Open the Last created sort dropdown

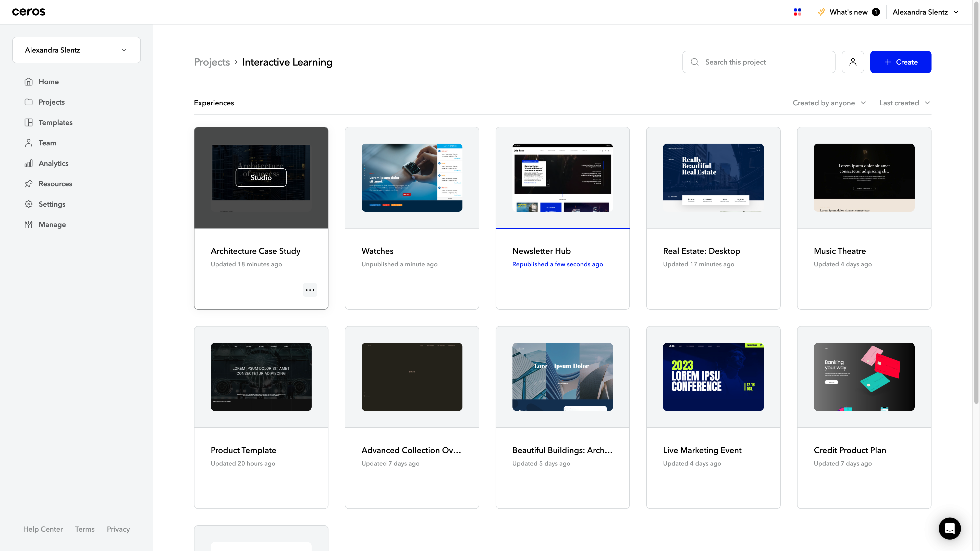(905, 103)
